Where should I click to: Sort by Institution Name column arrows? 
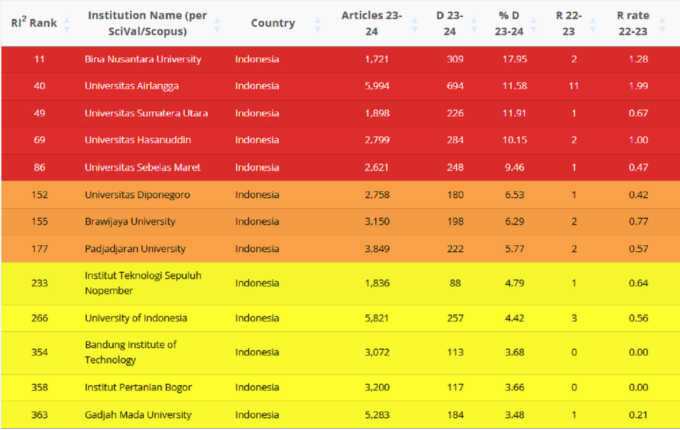217,24
